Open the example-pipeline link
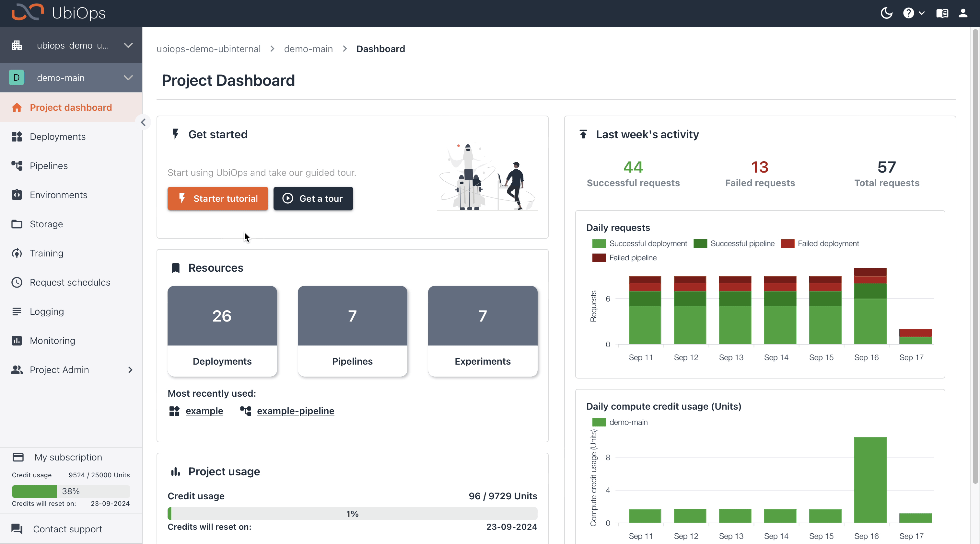980x544 pixels. 295,411
